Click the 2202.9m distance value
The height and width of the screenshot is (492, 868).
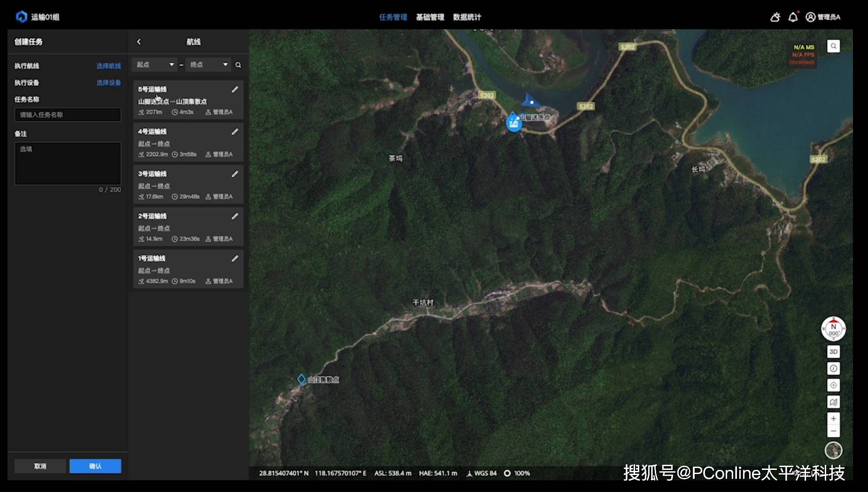157,154
